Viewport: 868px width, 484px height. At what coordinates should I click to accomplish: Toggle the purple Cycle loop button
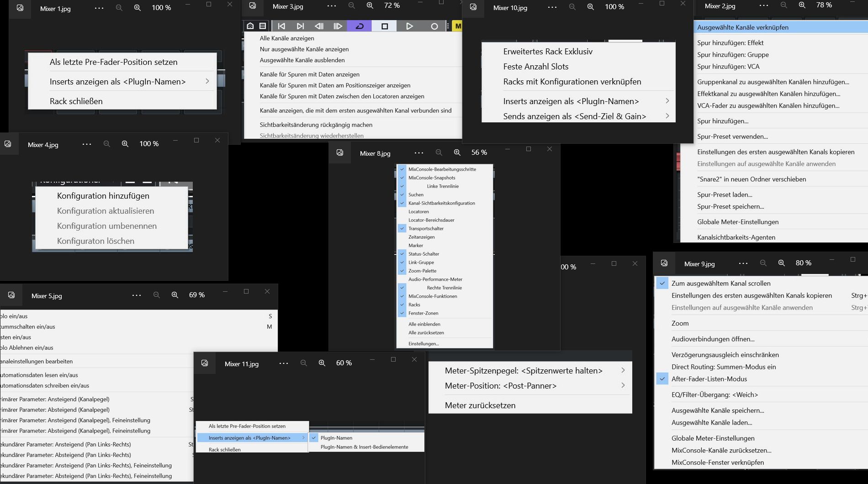360,26
